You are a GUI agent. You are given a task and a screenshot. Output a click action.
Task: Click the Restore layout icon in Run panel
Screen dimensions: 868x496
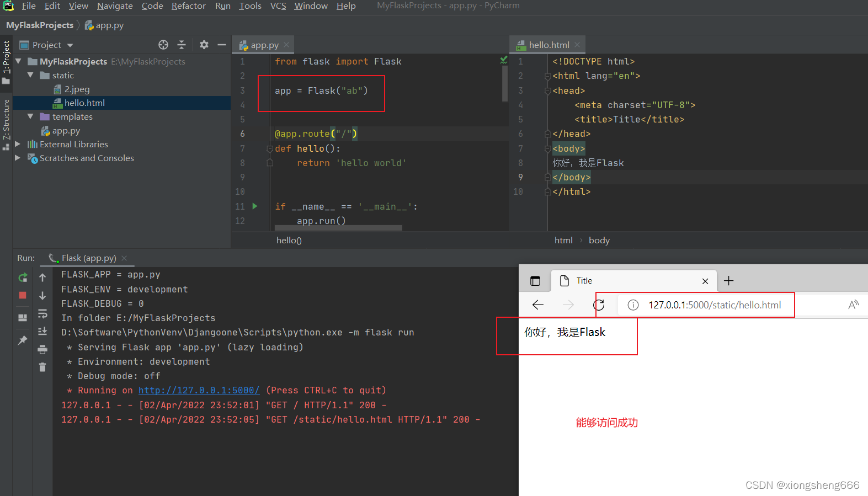[x=23, y=318]
